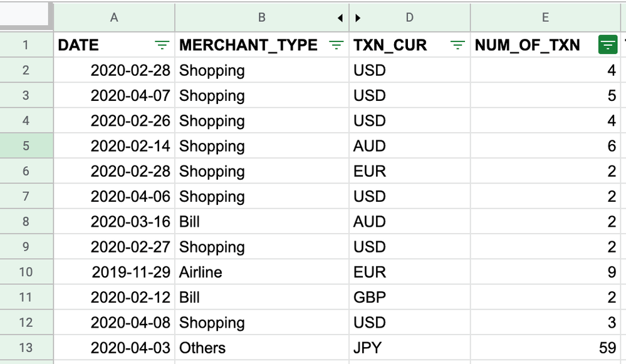Image resolution: width=626 pixels, height=364 pixels.
Task: Click the select-all corner box
Action: click(25, 15)
